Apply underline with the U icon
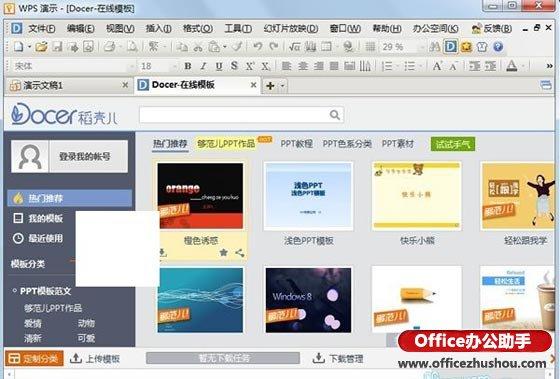Viewport: 560px width, 379px height. [x=219, y=66]
